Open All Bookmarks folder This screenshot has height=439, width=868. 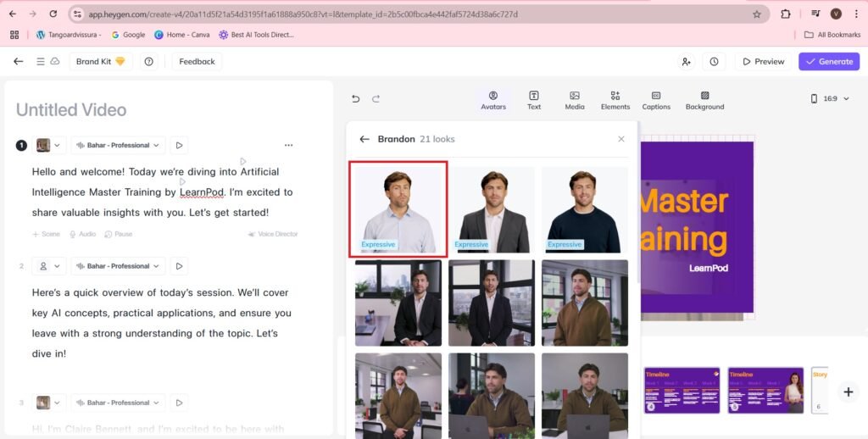[832, 34]
